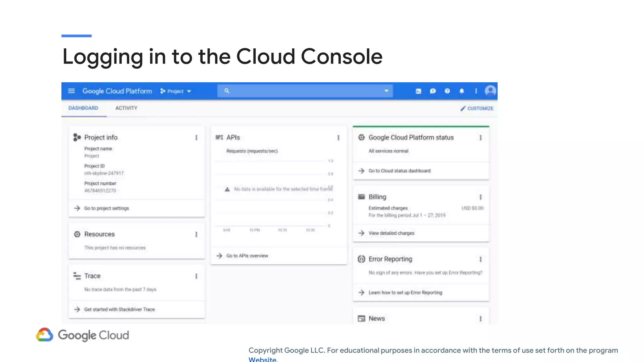Image resolution: width=644 pixels, height=362 pixels.
Task: Open Billing card options menu
Action: [480, 197]
